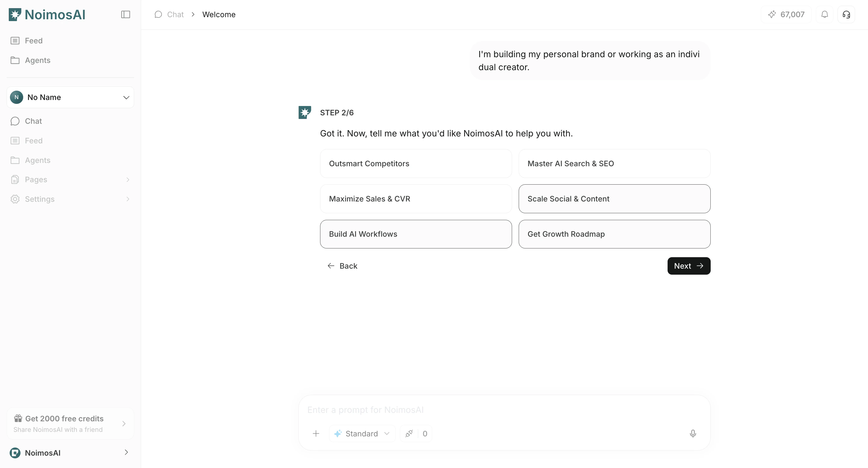Click the credits sparkle icon
The height and width of the screenshot is (468, 868).
click(772, 14)
